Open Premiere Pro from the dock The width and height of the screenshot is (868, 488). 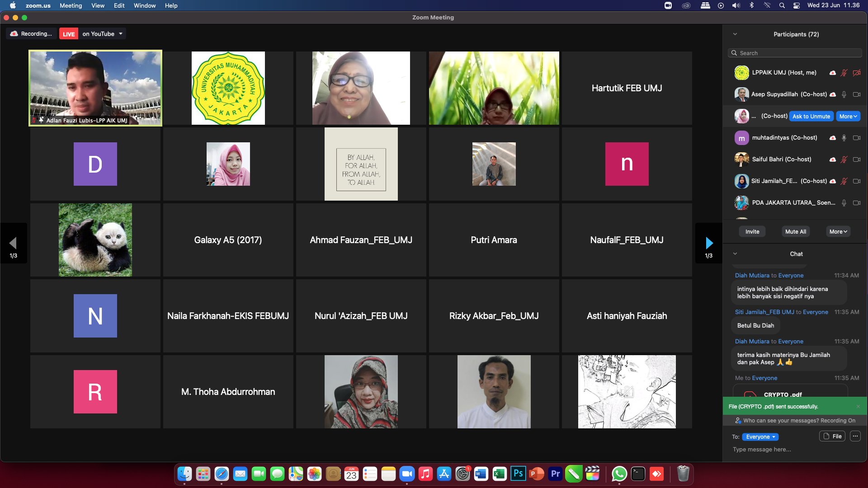555,474
